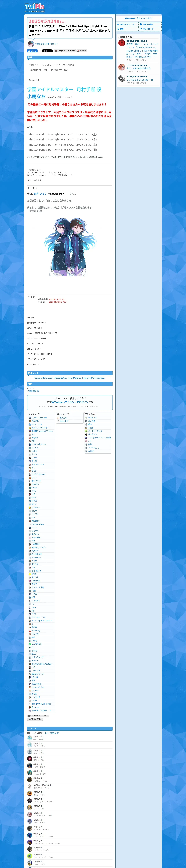This screenshot has width=186, height=868.
Task: Open 地図から探す menu item
Action: [x=150, y=25]
